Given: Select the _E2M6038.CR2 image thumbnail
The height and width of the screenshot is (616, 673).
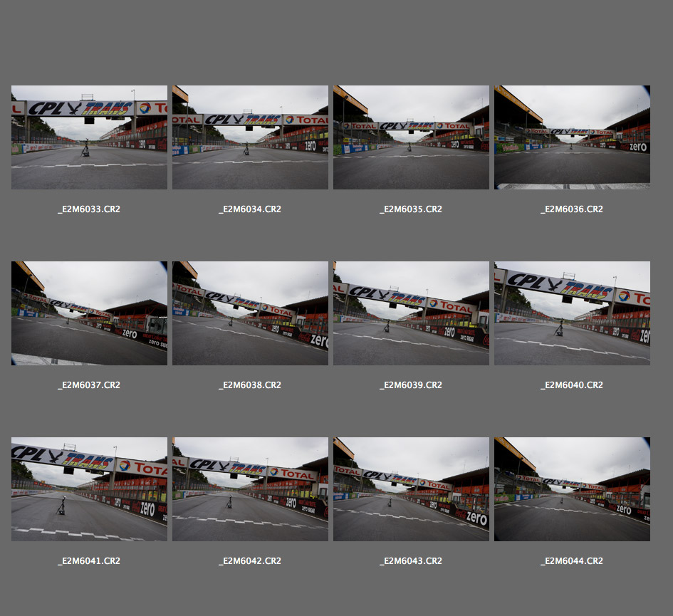Looking at the screenshot, I should [x=250, y=313].
